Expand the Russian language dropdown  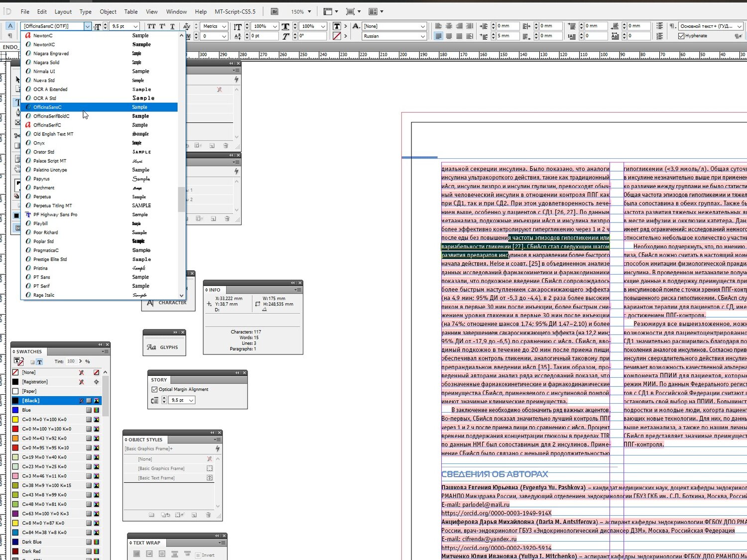click(423, 36)
